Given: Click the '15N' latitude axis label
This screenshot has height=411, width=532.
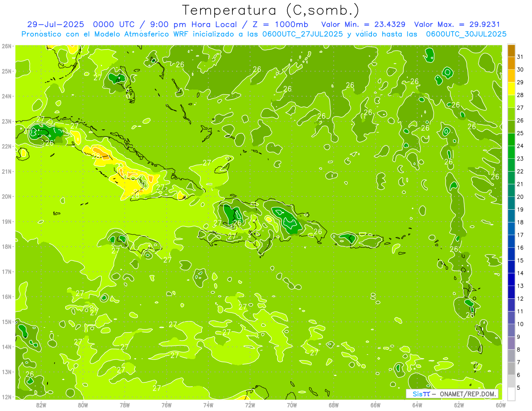Looking at the screenshot, I should 7,321.
